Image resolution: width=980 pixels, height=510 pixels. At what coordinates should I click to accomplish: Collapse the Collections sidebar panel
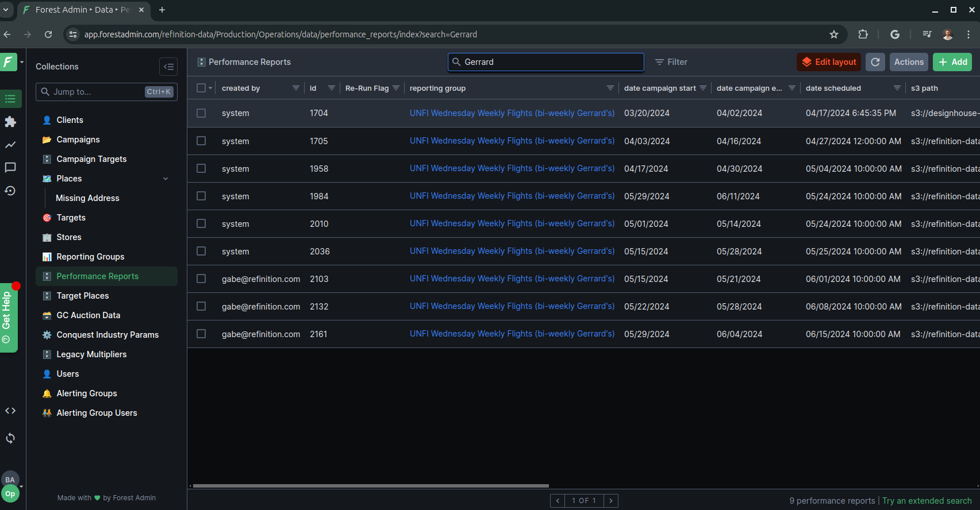click(x=168, y=67)
